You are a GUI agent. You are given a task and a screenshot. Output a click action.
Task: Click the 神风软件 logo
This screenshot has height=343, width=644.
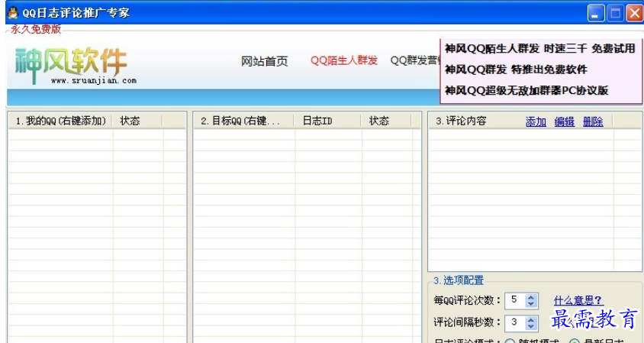tap(71, 66)
